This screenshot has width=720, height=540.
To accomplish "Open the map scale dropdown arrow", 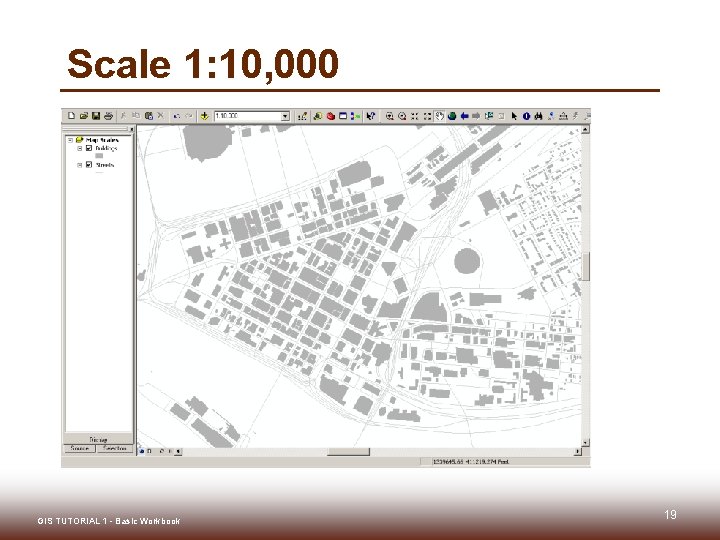I will coord(285,116).
